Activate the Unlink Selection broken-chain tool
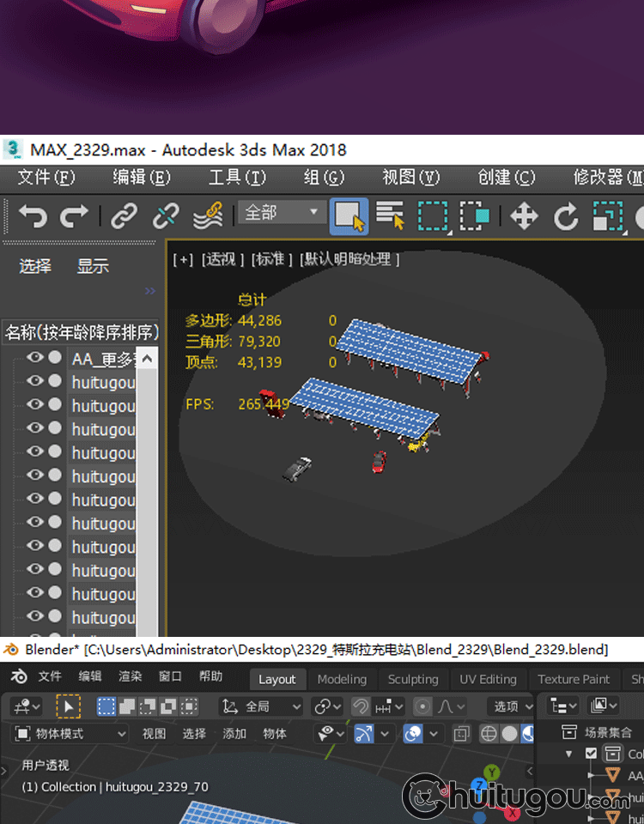Viewport: 644px width, 824px height. [x=166, y=216]
